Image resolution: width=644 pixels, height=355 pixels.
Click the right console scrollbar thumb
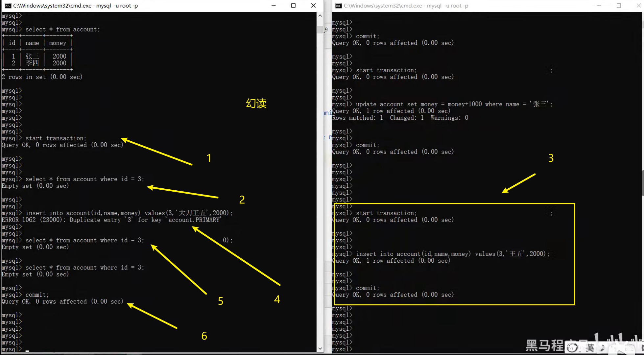[x=642, y=183]
